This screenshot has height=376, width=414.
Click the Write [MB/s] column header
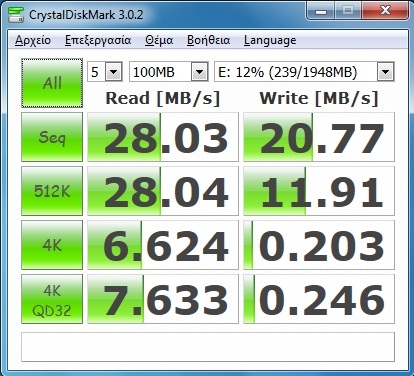(x=319, y=99)
